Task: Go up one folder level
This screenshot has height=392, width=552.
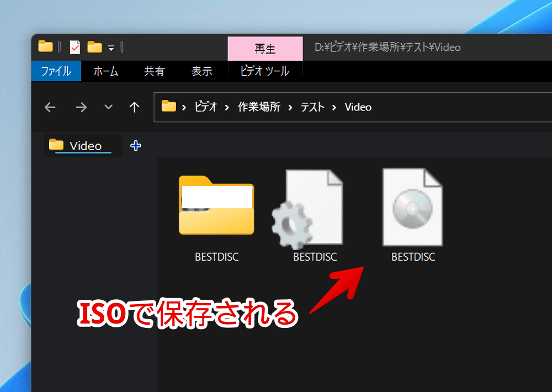Action: pyautogui.click(x=134, y=107)
